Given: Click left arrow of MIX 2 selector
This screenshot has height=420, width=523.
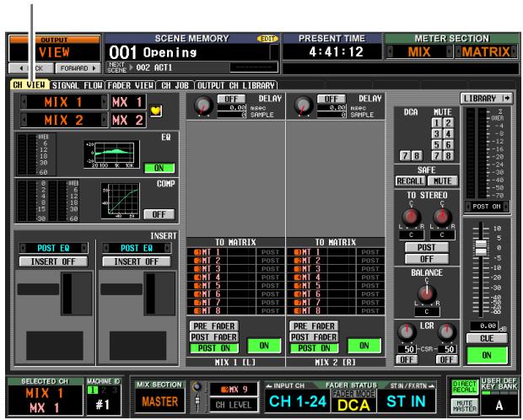Looking at the screenshot, I should 24,120.
